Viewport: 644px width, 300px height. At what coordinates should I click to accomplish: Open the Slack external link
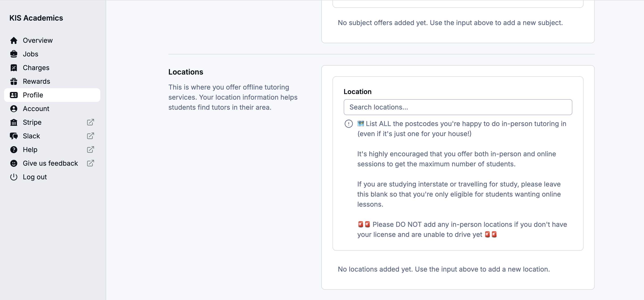point(90,136)
